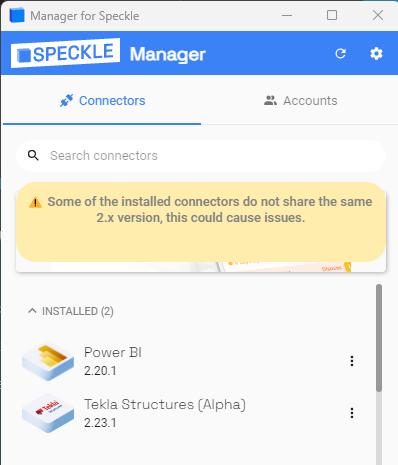Click the Tekla Structures connector icon

point(48,413)
